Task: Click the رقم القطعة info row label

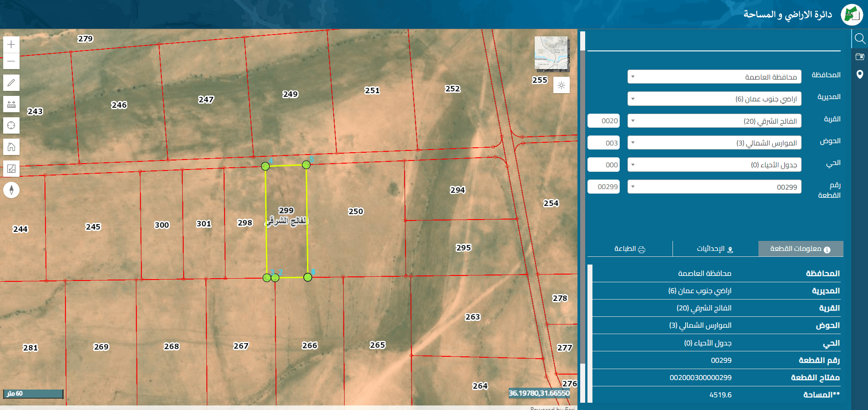Action: point(819,360)
